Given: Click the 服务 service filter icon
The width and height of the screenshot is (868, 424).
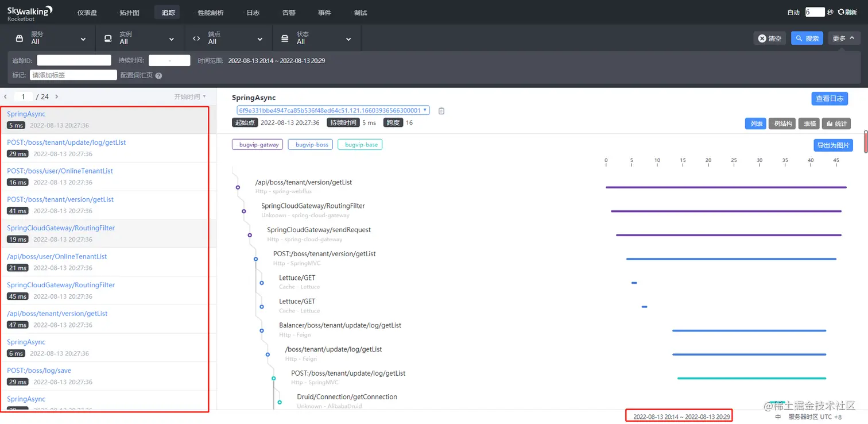Looking at the screenshot, I should [x=20, y=38].
